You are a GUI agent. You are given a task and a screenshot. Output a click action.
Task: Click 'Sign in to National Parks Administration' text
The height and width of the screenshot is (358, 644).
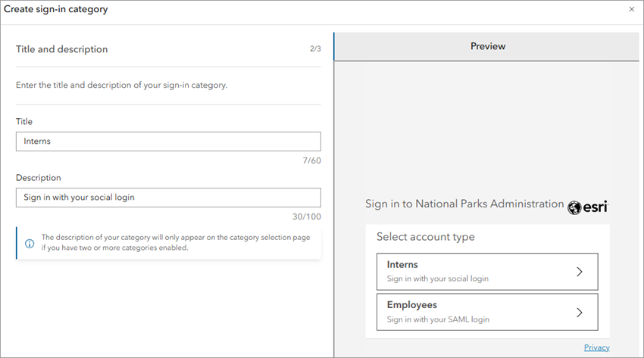point(464,204)
